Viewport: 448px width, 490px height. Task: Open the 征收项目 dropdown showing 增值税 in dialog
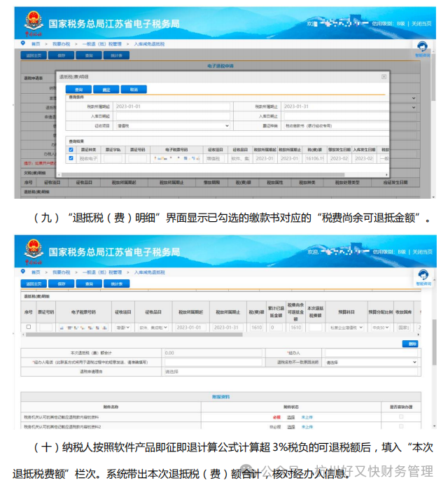click(x=174, y=125)
